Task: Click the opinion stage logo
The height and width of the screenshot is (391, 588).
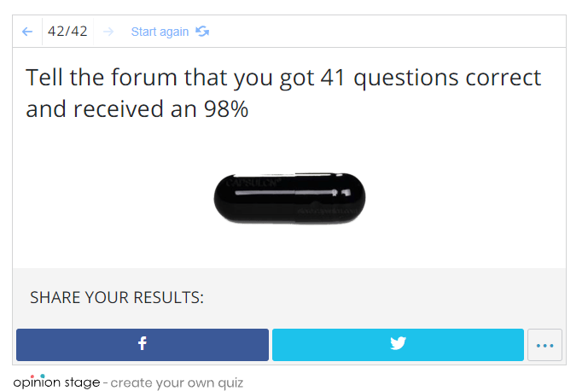Action: pos(56,382)
